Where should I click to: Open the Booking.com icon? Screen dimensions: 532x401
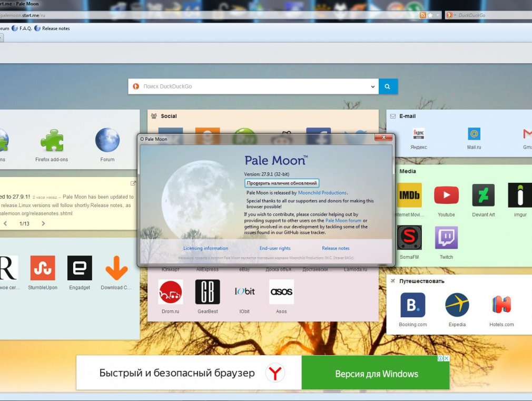point(412,305)
